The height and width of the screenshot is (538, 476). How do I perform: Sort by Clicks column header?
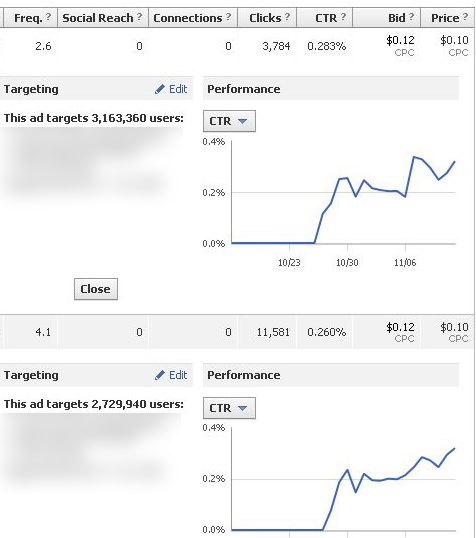pos(265,18)
